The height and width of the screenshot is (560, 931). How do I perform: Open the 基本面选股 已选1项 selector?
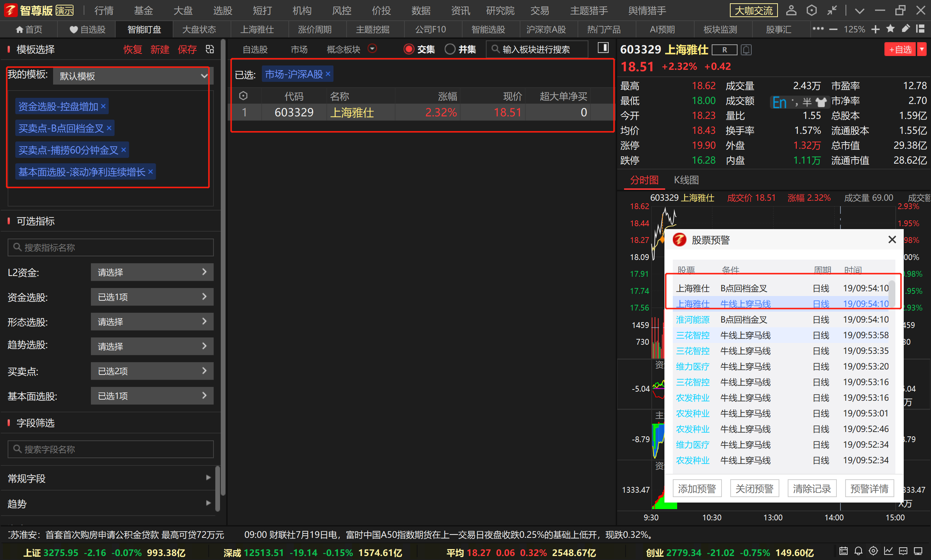click(x=152, y=396)
